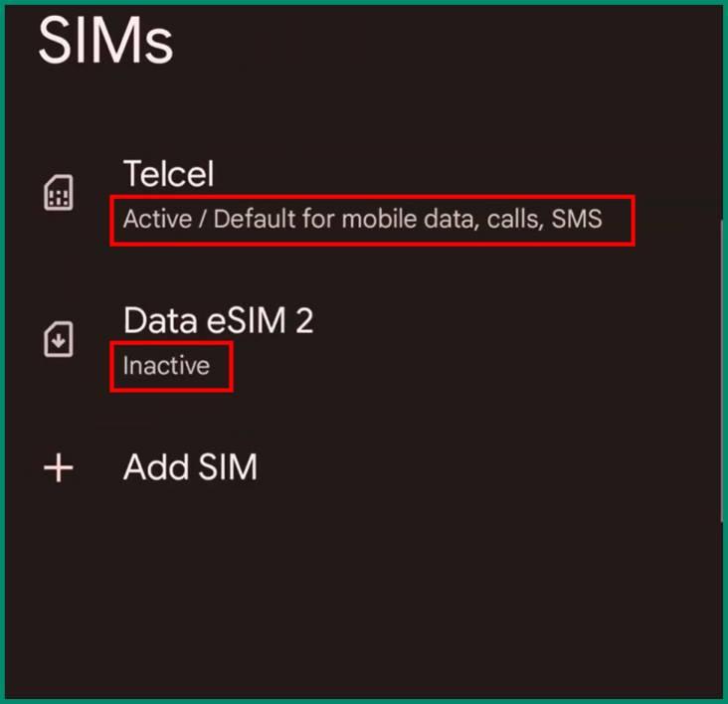Click the red box around Telcel status

[x=372, y=221]
